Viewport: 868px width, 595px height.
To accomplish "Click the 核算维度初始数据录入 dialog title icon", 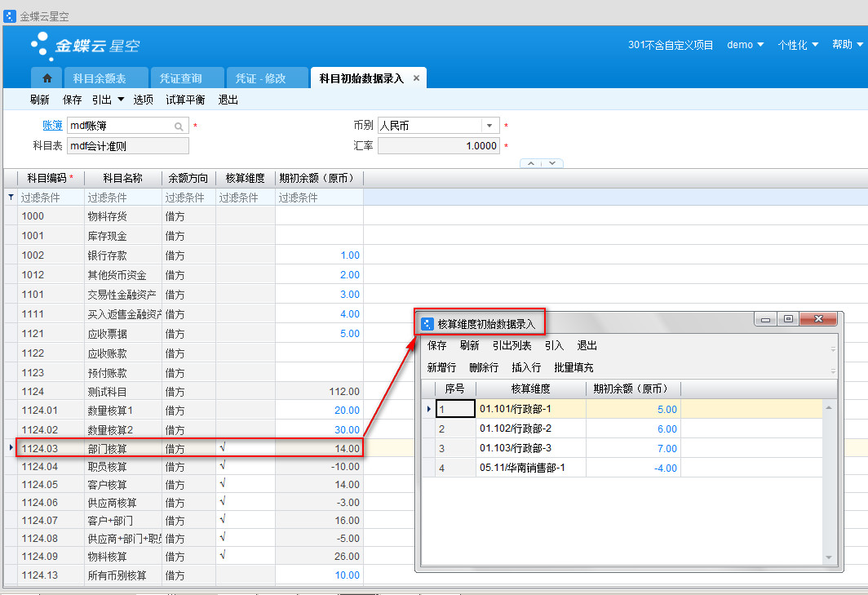I will point(427,323).
